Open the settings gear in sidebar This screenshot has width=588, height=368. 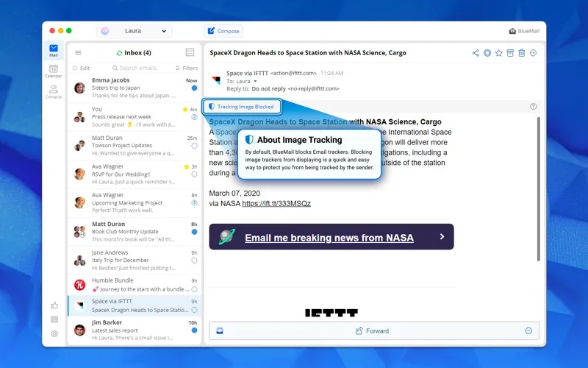click(54, 333)
